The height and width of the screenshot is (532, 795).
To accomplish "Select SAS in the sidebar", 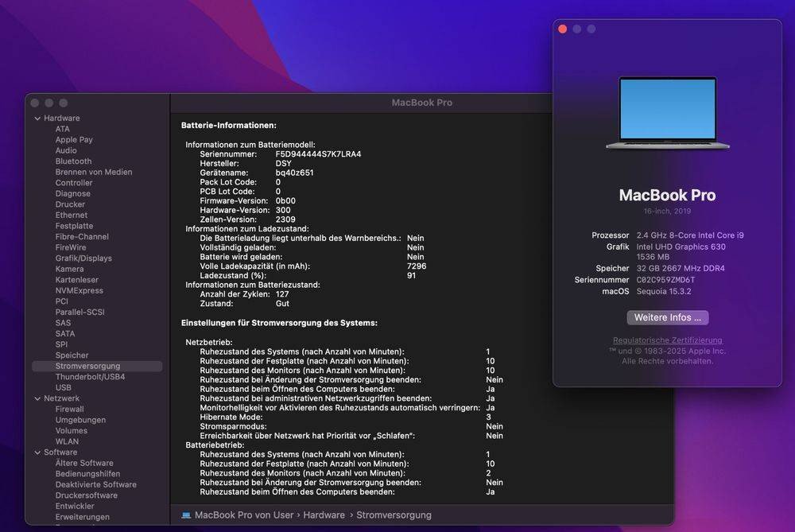I will pos(63,323).
